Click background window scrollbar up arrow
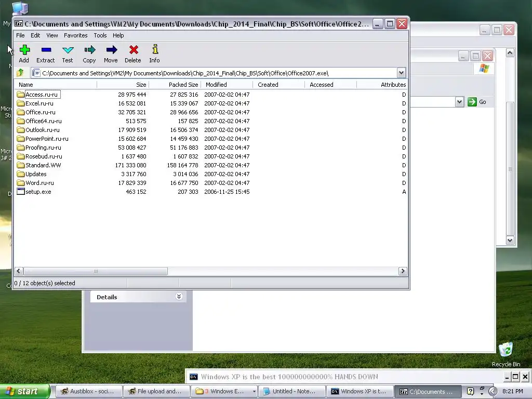The width and height of the screenshot is (532, 399). click(x=510, y=52)
